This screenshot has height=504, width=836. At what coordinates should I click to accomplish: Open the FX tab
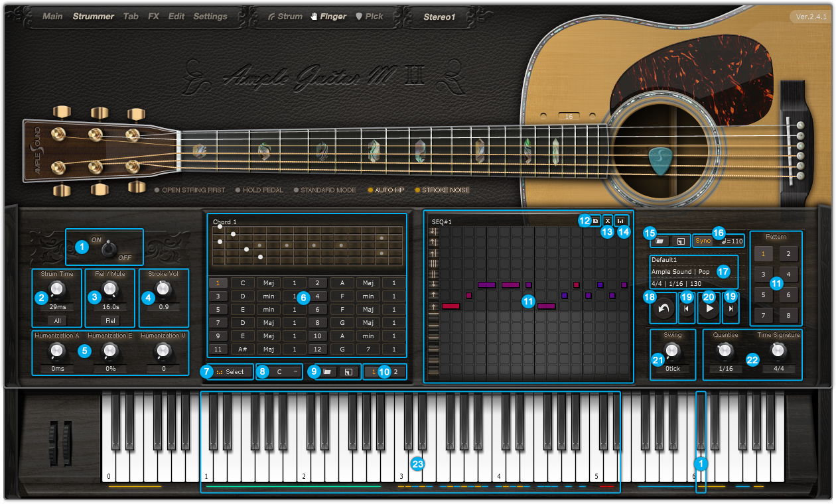[x=153, y=17]
